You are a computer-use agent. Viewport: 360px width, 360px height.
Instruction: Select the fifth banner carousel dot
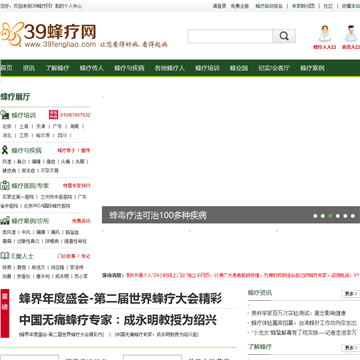tap(346, 216)
